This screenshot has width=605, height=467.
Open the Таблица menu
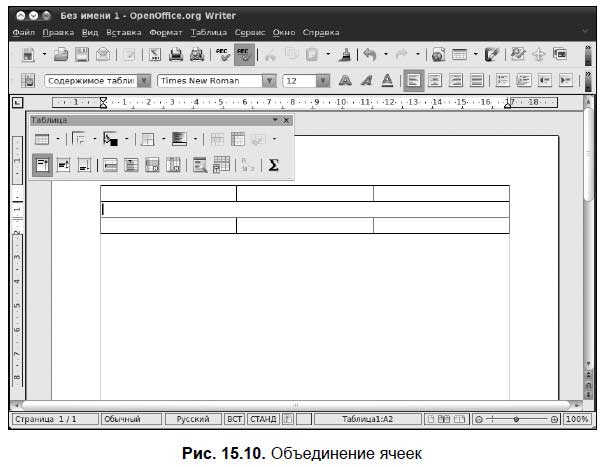[209, 32]
